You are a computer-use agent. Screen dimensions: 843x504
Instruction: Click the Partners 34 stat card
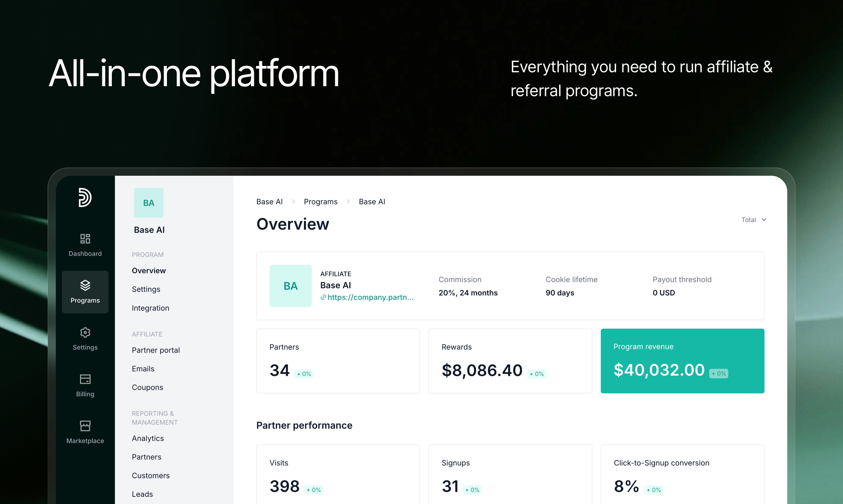pos(338,361)
